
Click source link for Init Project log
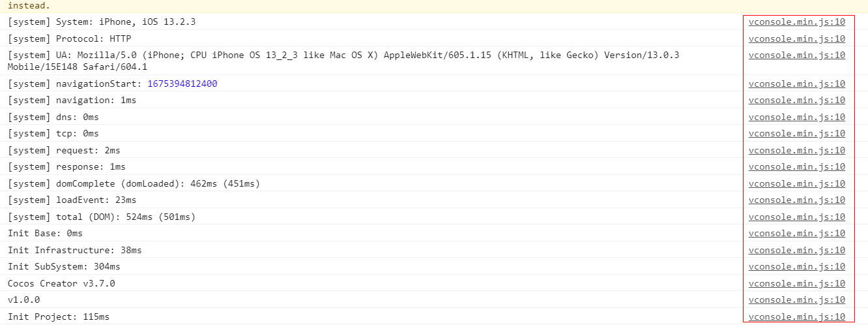pyautogui.click(x=796, y=317)
